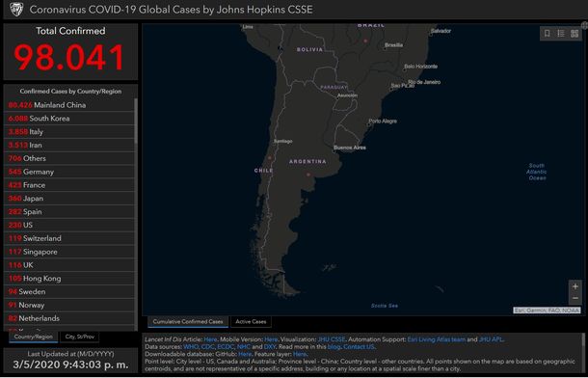The height and width of the screenshot is (378, 588).
Task: Open the WHO data source link
Action: pos(191,347)
